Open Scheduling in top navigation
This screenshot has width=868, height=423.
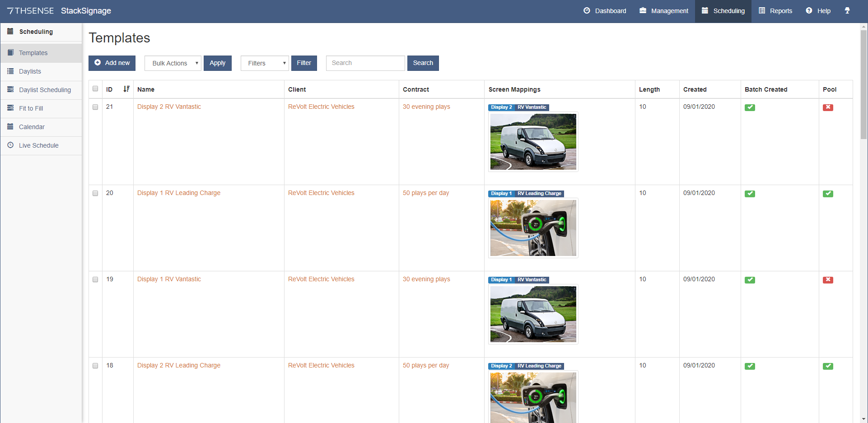coord(723,11)
